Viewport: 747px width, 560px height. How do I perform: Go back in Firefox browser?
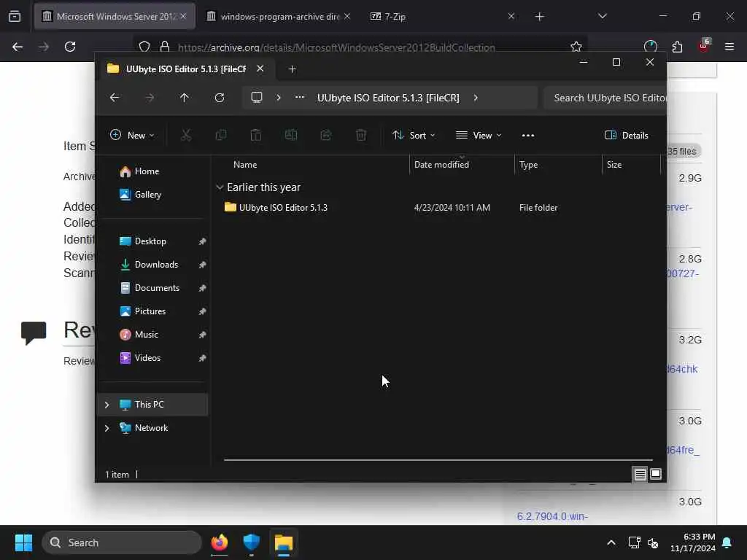(x=18, y=47)
